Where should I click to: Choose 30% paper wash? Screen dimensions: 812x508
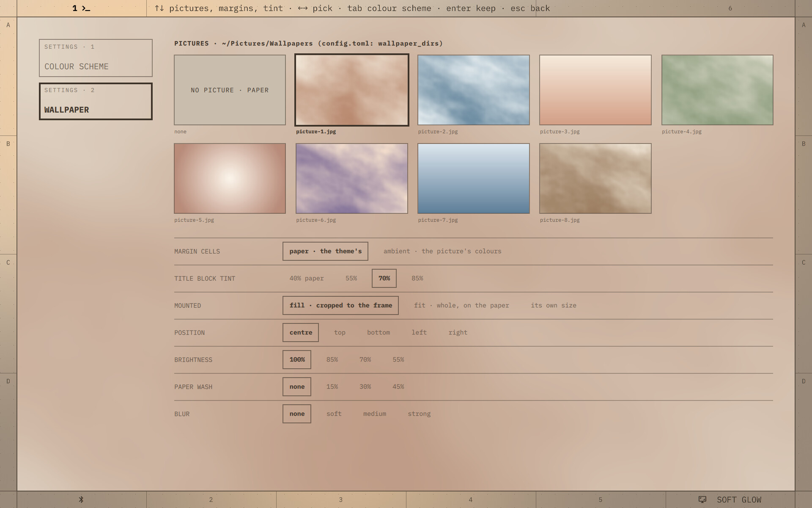365,387
